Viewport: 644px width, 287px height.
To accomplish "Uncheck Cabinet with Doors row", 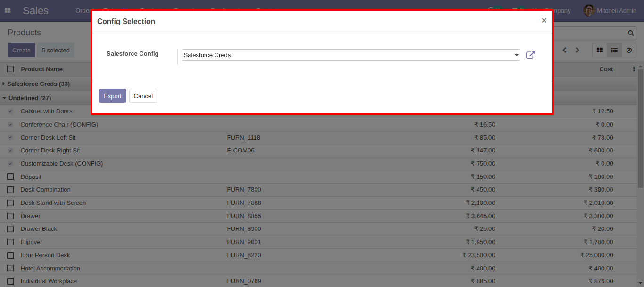I will click(10, 111).
